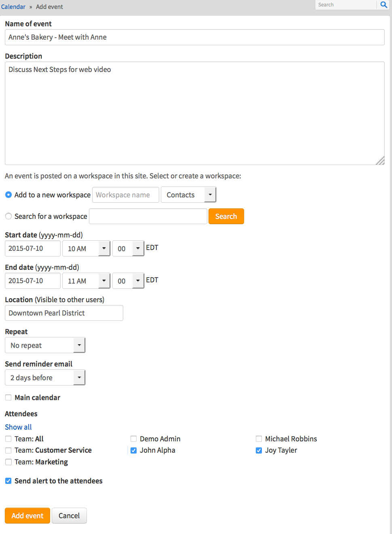Click the Cancel button
Screen dimensions: 392x534
coord(69,515)
